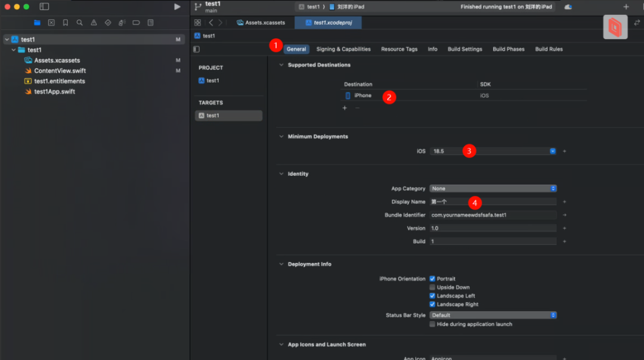Select the iPhone destination row
Image resolution: width=644 pixels, height=360 pixels.
(464, 95)
